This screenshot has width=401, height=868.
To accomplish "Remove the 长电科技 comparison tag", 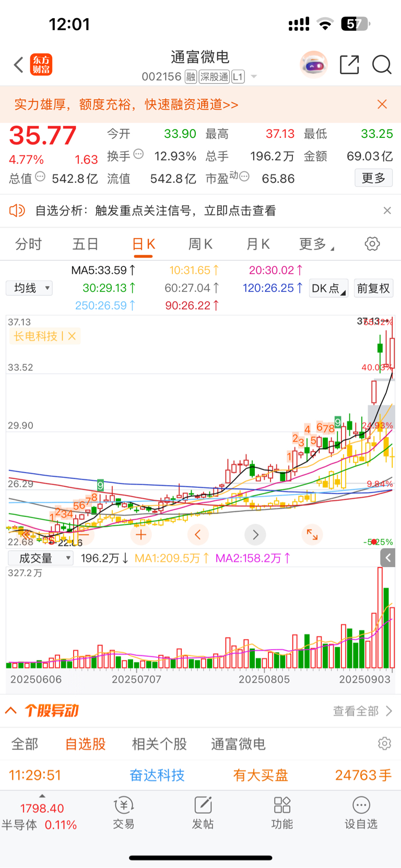I will click(x=72, y=336).
